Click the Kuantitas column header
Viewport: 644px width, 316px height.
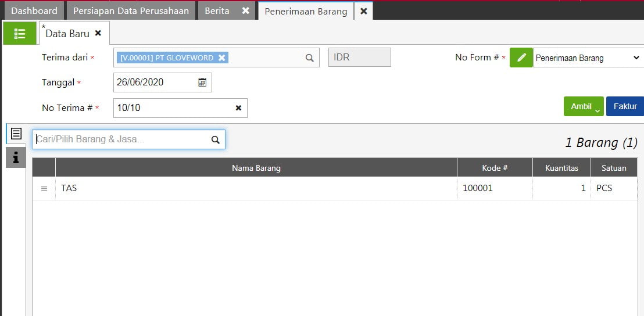pos(562,168)
